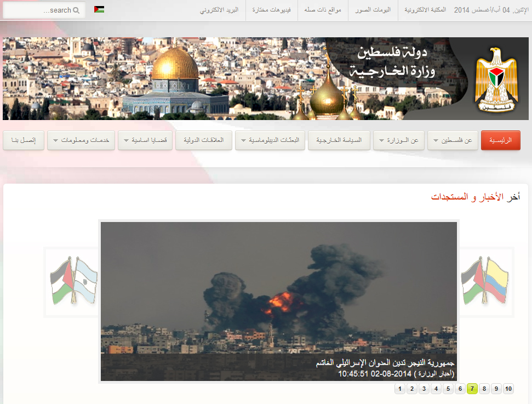The height and width of the screenshot is (404, 532).
Task: Open the خدمات ومعلومات dropdown
Action: click(x=81, y=140)
